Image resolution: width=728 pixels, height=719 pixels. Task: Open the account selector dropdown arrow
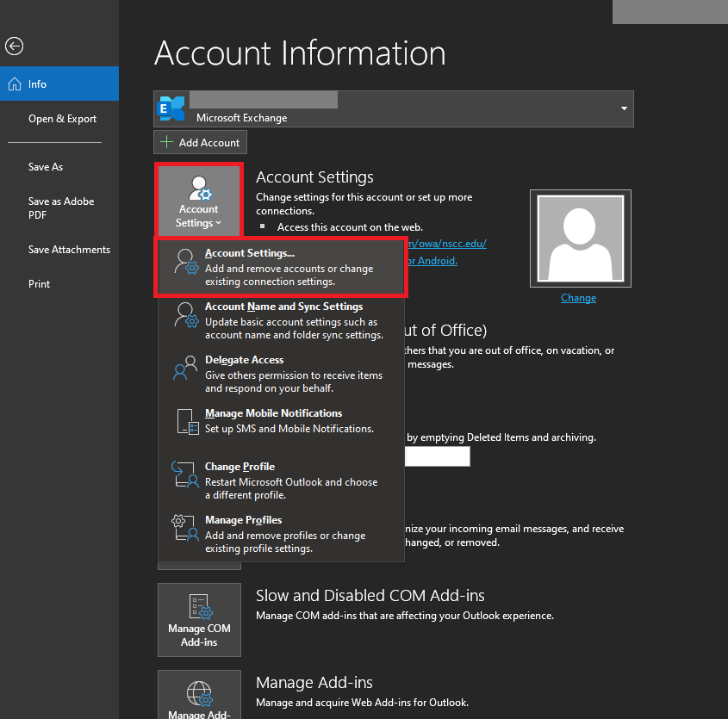pyautogui.click(x=624, y=108)
